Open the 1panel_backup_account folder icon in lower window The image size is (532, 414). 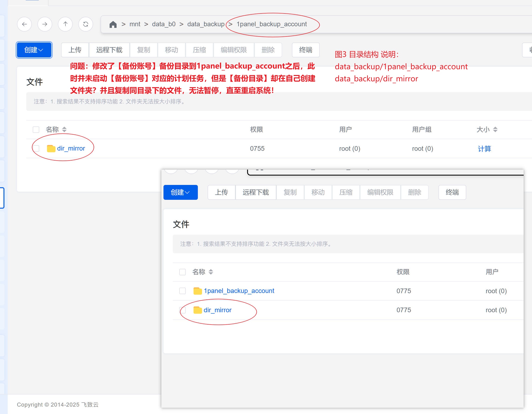pos(198,291)
